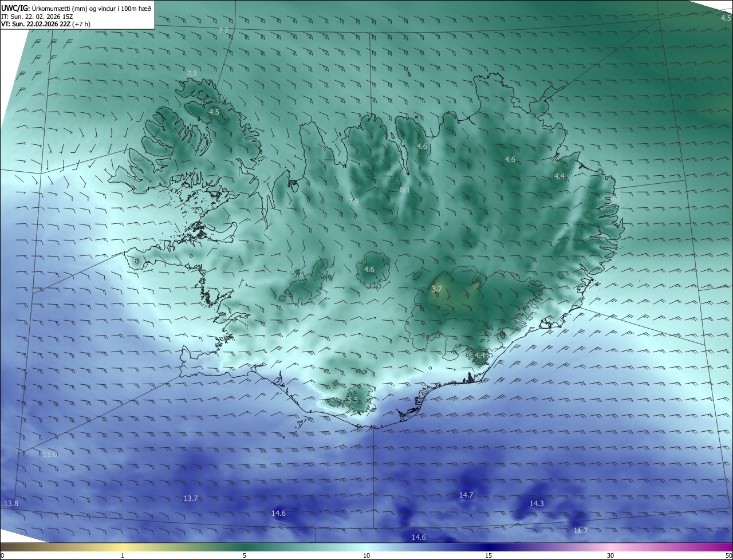Click the 4.6 value beside the 5.1 label
Screen dimensions: 733x560
[x=369, y=269]
